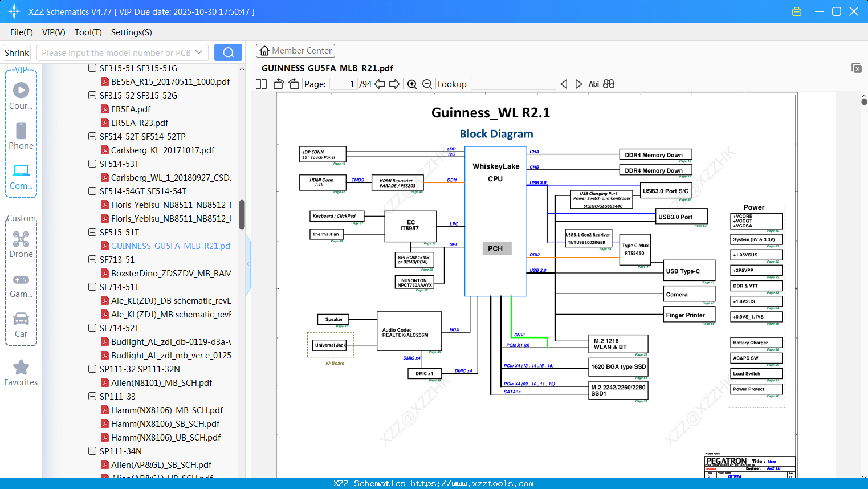Click the detach document window icon
868x489 pixels.
[857, 68]
